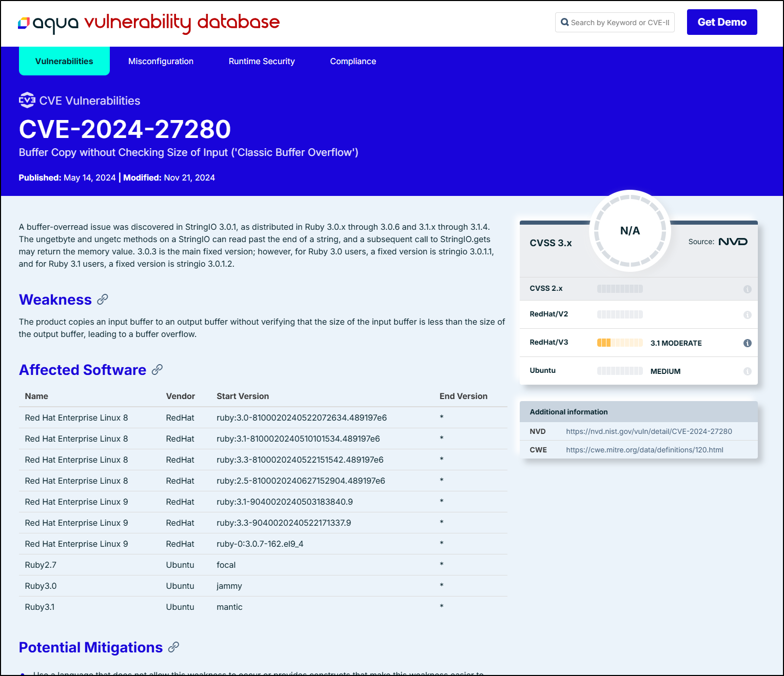
Task: Click the CVSS 2.x info icon
Action: coord(747,289)
